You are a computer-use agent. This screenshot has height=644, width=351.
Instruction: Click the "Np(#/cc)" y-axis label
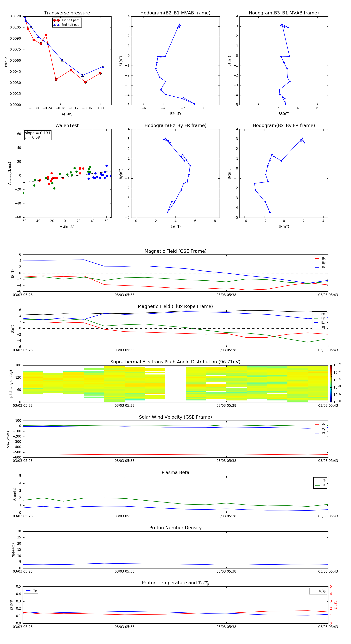tap(13, 550)
